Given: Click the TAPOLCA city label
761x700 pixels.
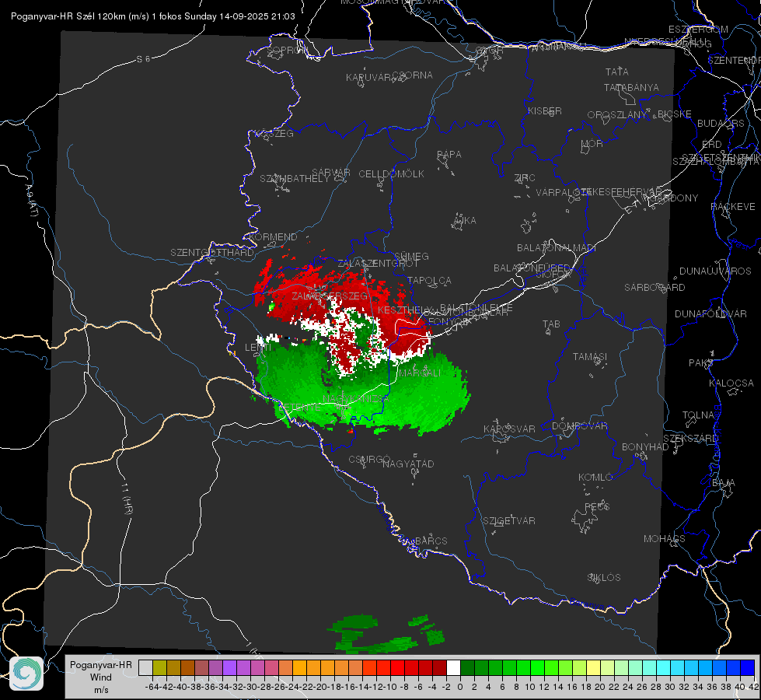Looking at the screenshot, I should click(429, 280).
